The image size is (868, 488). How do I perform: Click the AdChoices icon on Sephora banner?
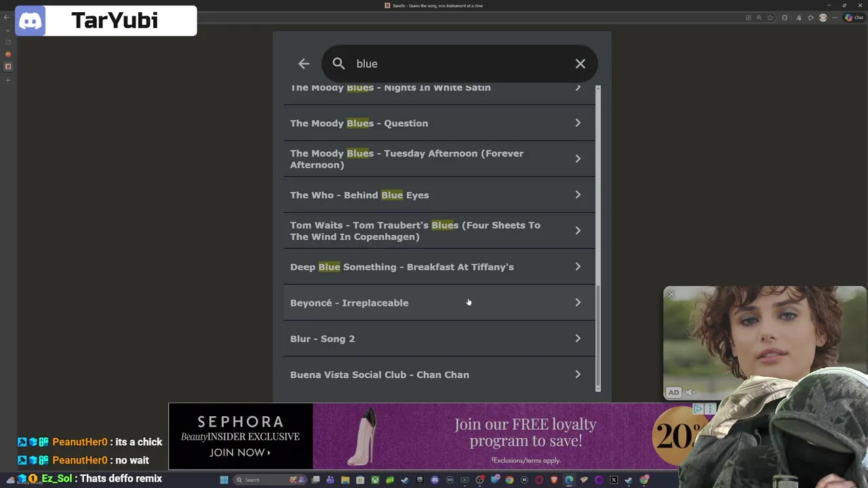click(x=698, y=409)
